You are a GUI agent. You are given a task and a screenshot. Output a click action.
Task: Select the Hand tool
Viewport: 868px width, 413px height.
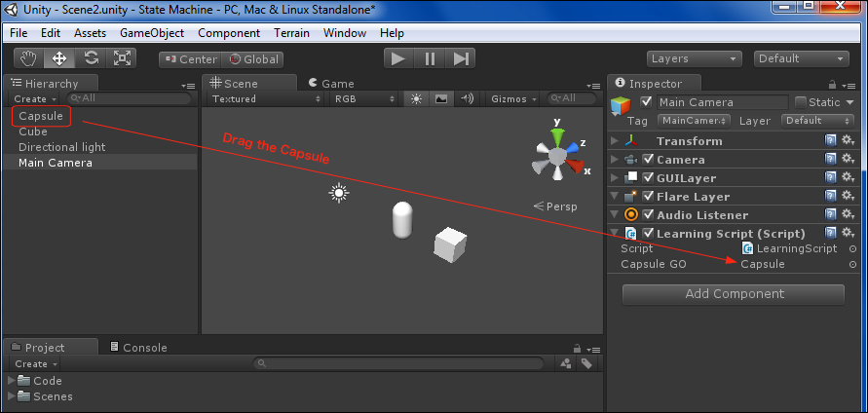[29, 58]
